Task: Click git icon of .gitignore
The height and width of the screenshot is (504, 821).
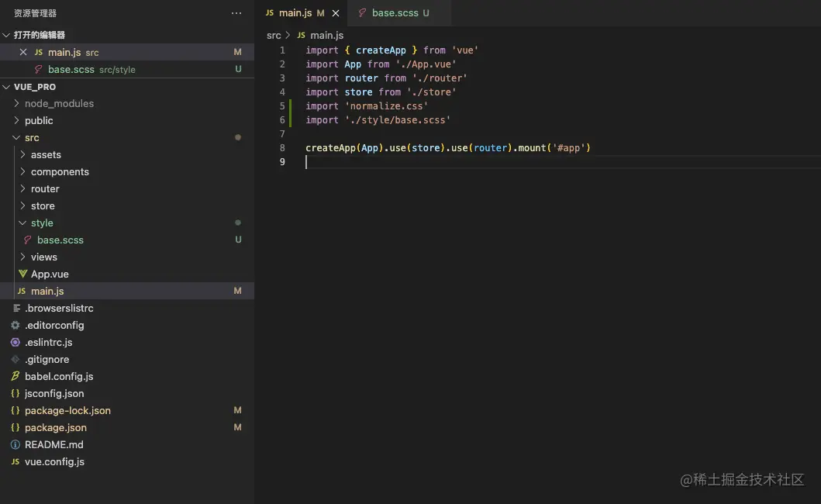Action: [16, 360]
